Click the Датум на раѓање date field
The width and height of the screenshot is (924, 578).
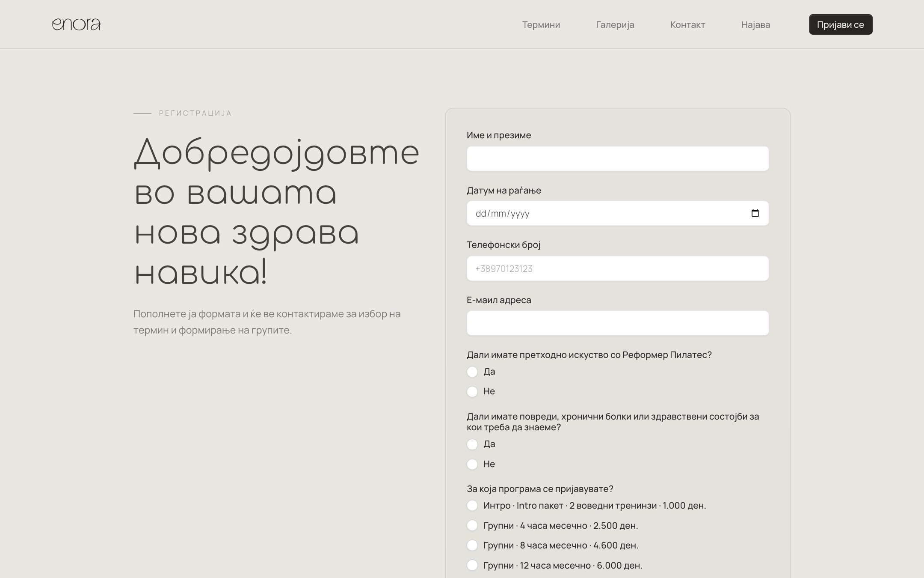pos(618,213)
